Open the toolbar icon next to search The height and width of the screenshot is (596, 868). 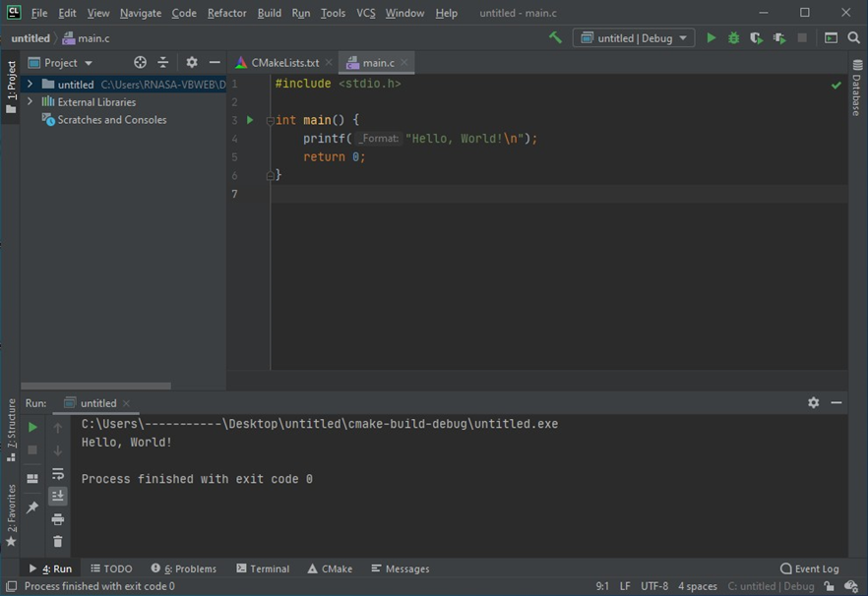click(x=831, y=37)
